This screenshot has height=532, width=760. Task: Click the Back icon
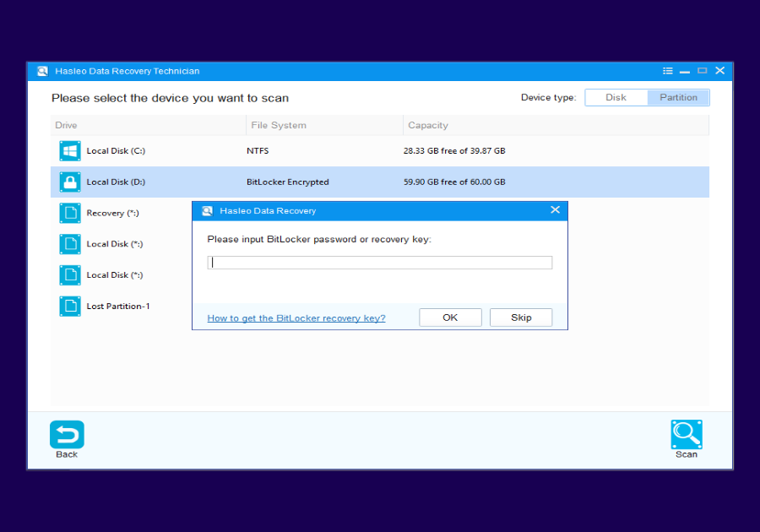click(67, 433)
